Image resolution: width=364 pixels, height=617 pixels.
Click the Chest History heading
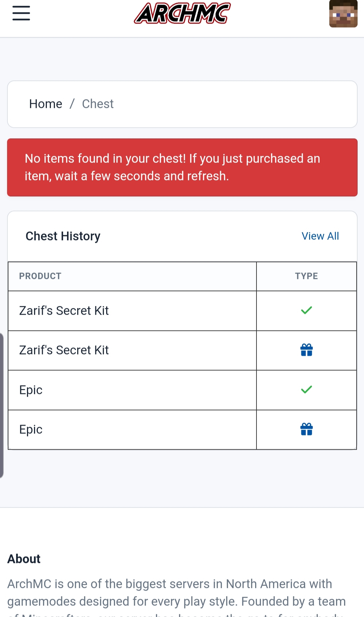pyautogui.click(x=63, y=236)
